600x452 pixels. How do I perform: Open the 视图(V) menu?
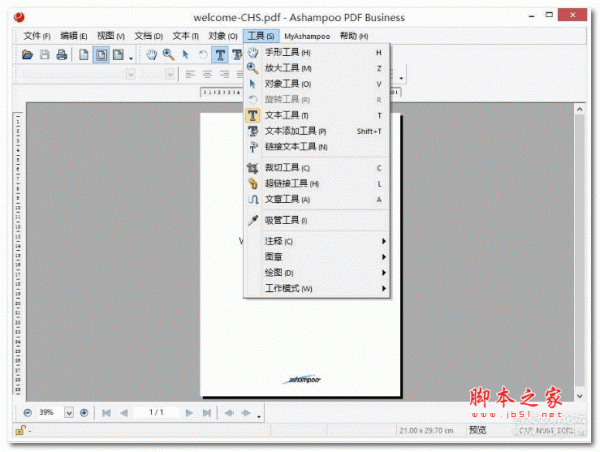click(111, 36)
